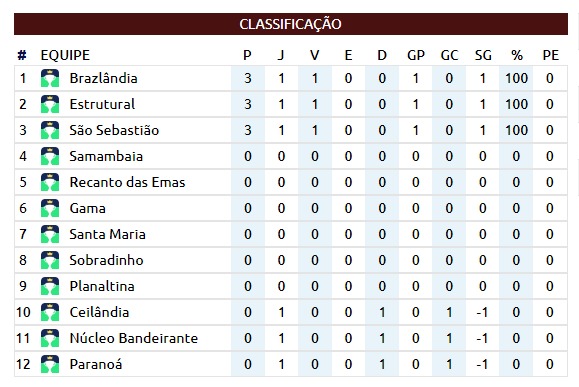Click the Gama team crest icon
This screenshot has height=387, width=579.
[50, 208]
